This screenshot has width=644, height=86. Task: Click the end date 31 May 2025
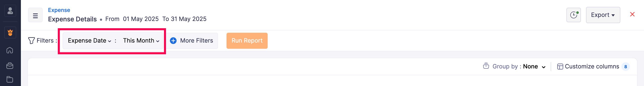click(x=189, y=19)
